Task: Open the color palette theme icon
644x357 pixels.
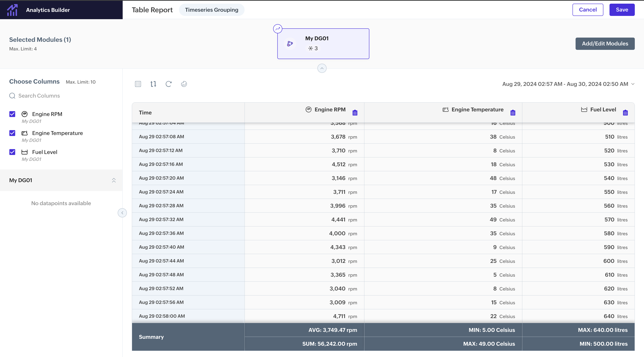Action: [184, 84]
